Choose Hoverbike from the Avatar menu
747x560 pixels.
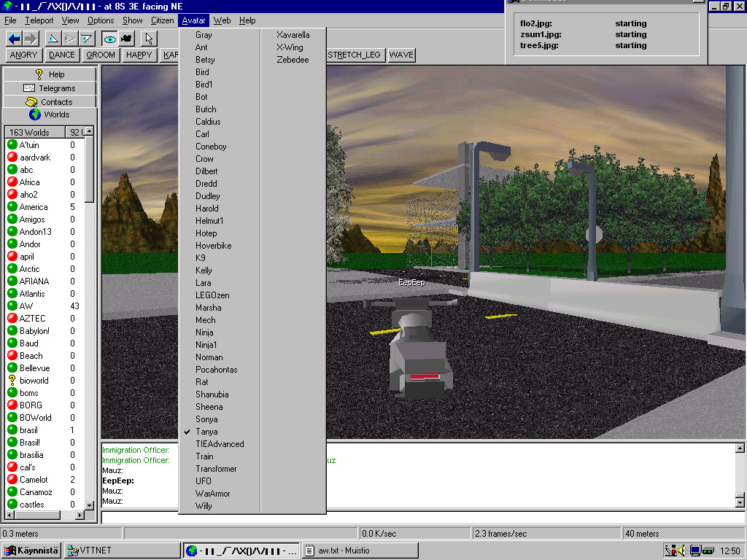(213, 246)
